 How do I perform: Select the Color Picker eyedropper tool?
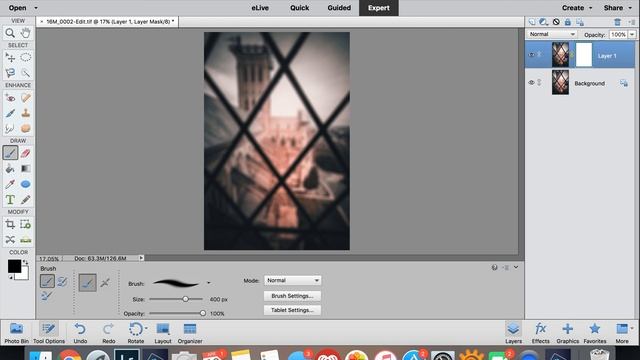[x=10, y=184]
